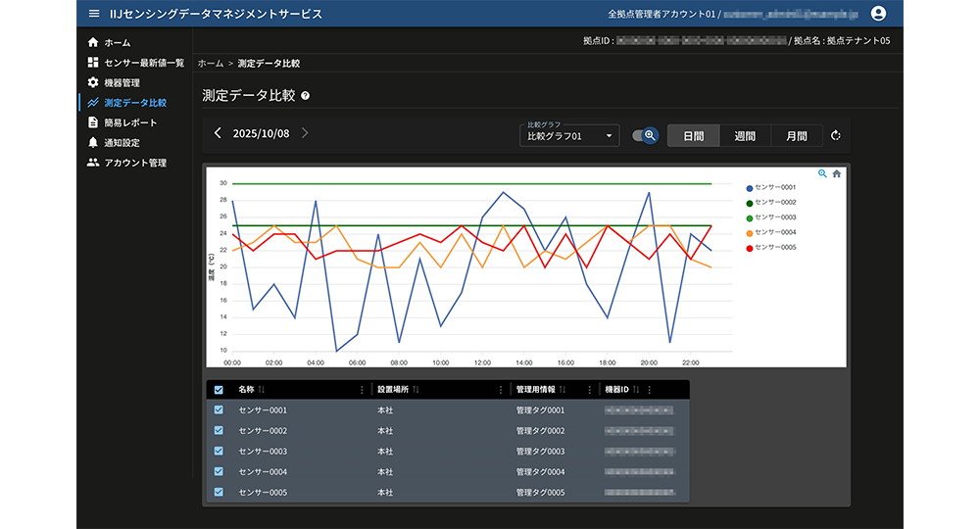
Task: Open センサー最新値一覧 in the sidebar
Action: (143, 63)
